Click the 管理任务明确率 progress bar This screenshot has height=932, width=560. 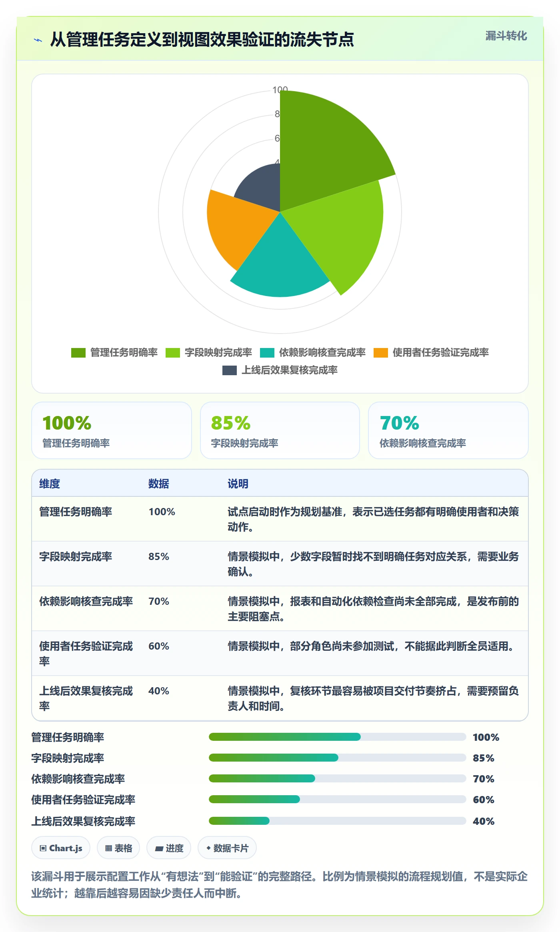tap(338, 737)
